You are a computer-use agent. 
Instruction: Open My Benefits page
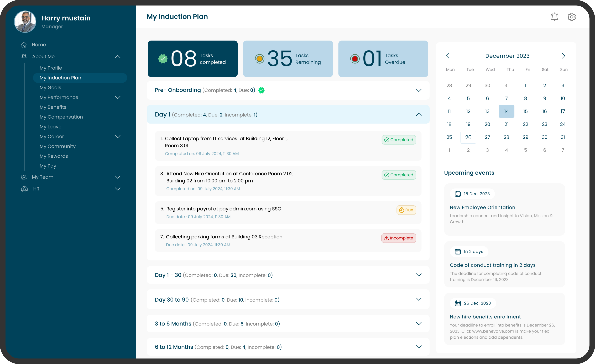53,107
